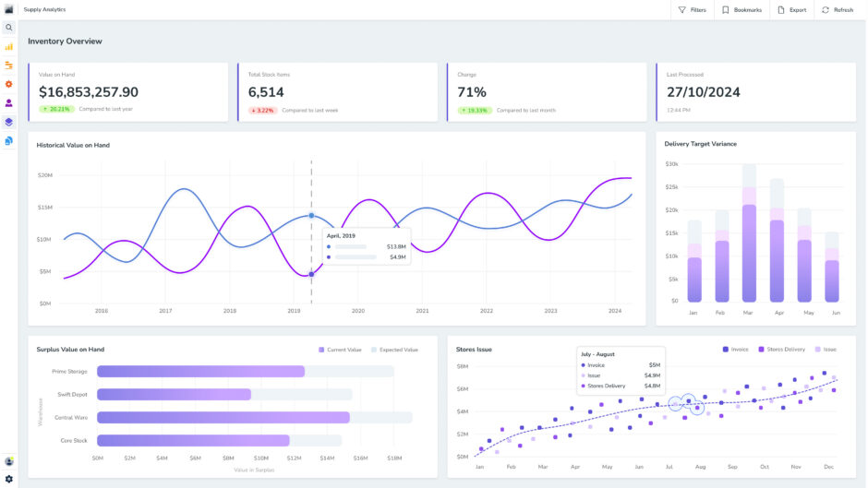Click the orange gear icon in the sidebar
868x488 pixels.
pyautogui.click(x=9, y=84)
